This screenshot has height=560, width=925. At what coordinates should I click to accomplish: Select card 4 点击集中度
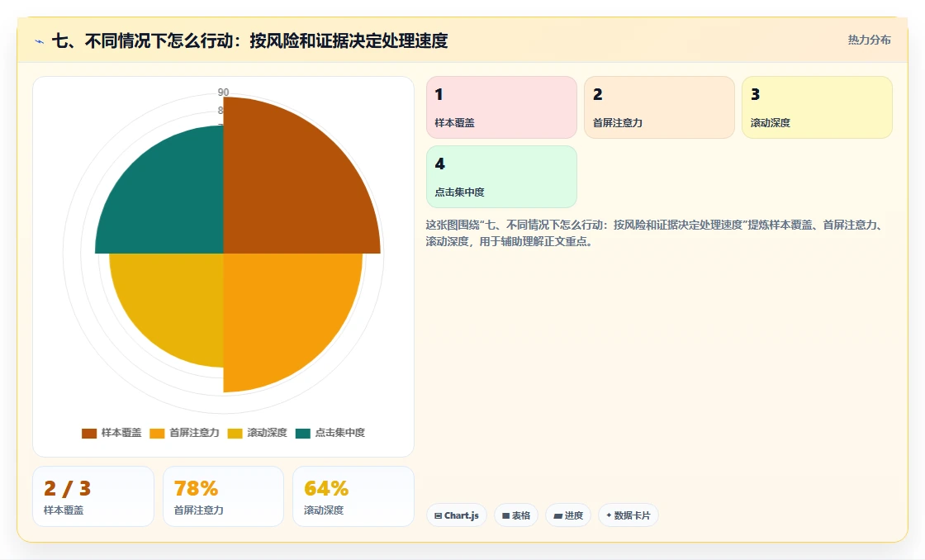click(501, 177)
